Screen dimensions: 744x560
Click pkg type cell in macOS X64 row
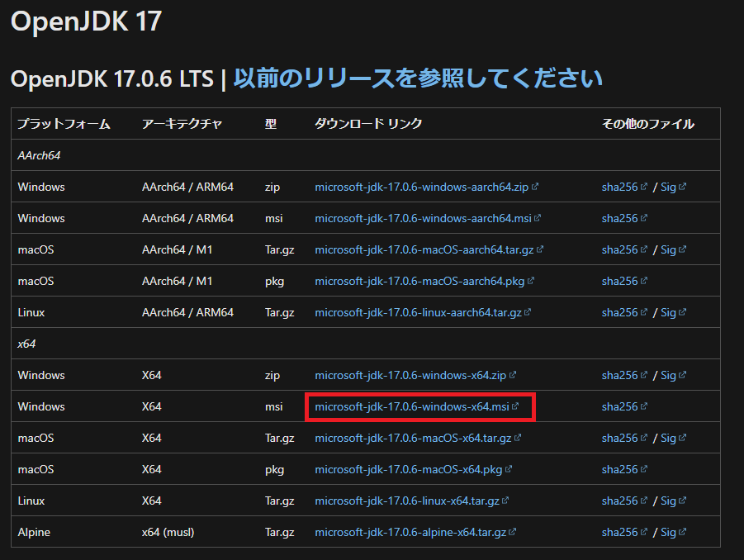tap(274, 469)
